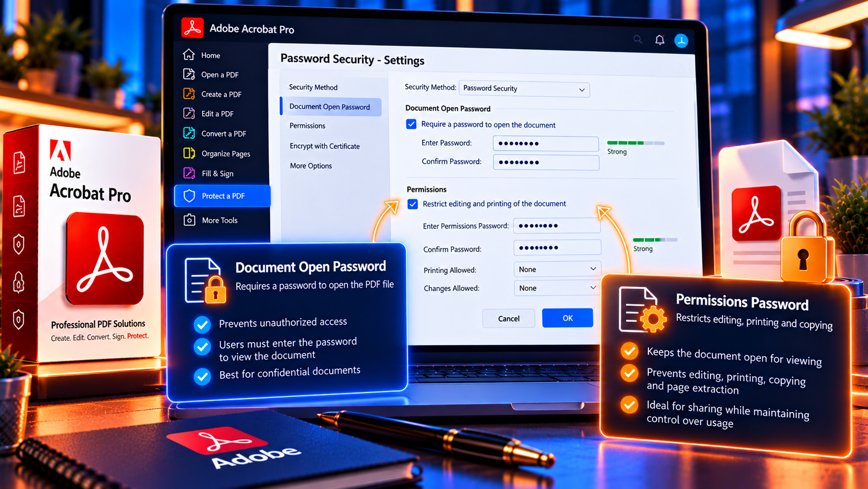Click the Protect a PDF menu item

click(x=223, y=196)
